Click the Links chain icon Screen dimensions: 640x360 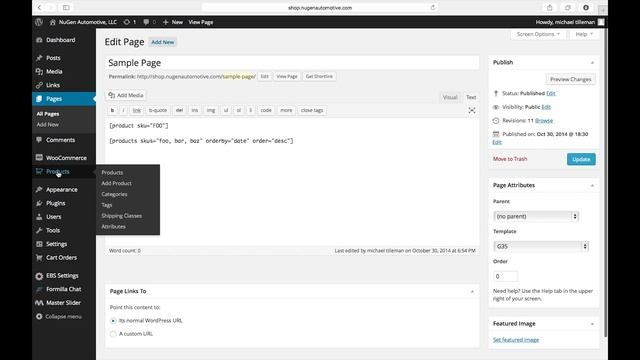(39, 85)
